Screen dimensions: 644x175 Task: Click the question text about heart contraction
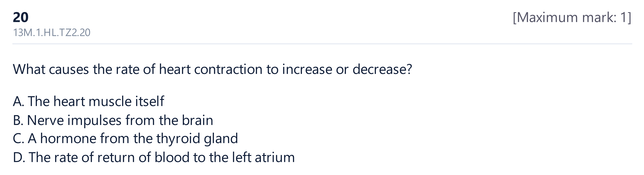tap(212, 69)
